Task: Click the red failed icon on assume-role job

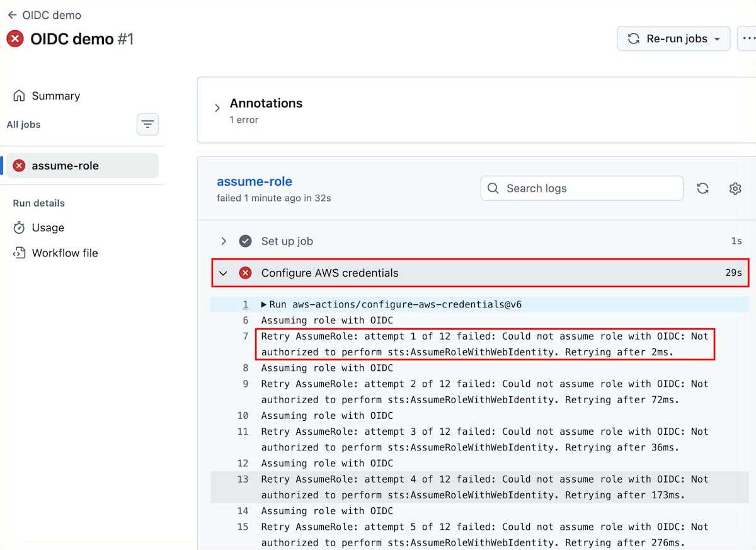Action: tap(20, 166)
